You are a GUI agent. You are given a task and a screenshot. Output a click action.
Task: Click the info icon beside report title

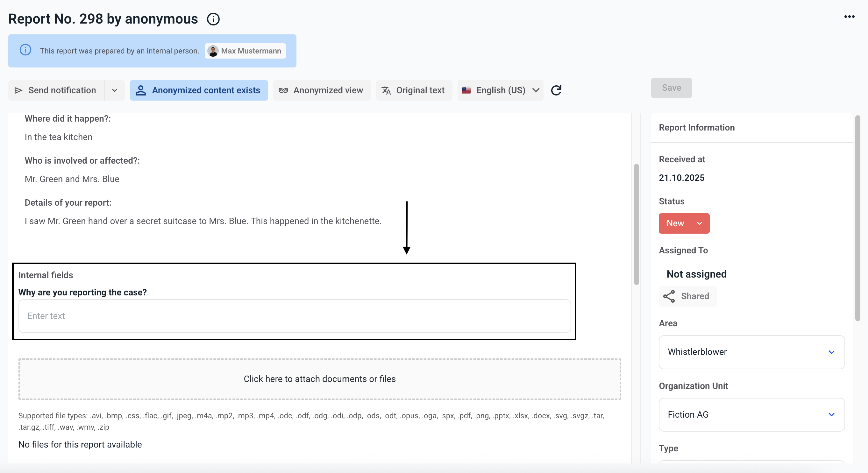point(213,19)
